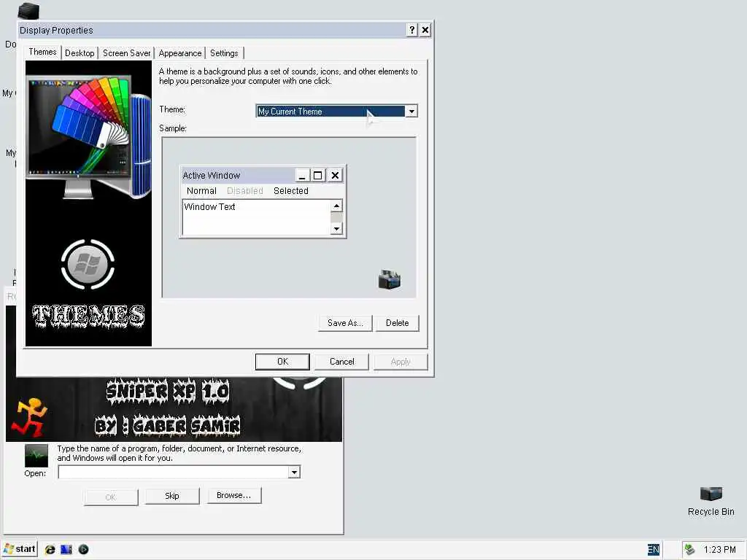Click the running man icon in banner

(x=29, y=418)
